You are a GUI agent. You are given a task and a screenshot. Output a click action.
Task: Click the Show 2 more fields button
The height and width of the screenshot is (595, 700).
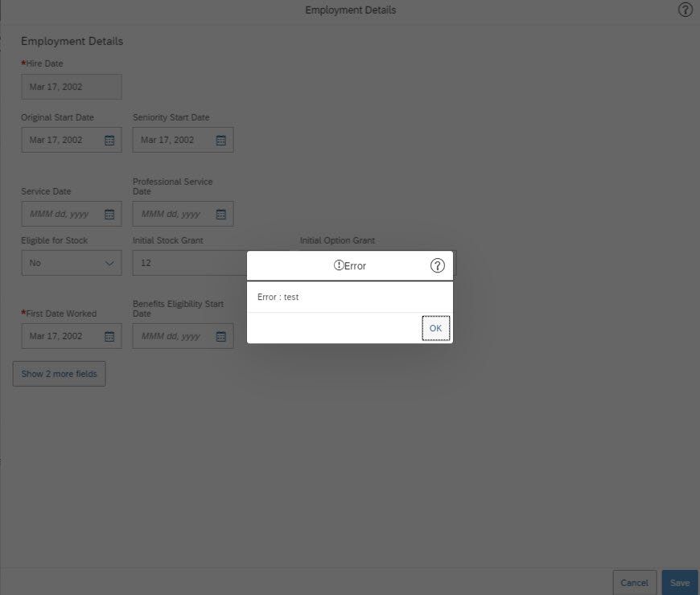click(x=60, y=374)
